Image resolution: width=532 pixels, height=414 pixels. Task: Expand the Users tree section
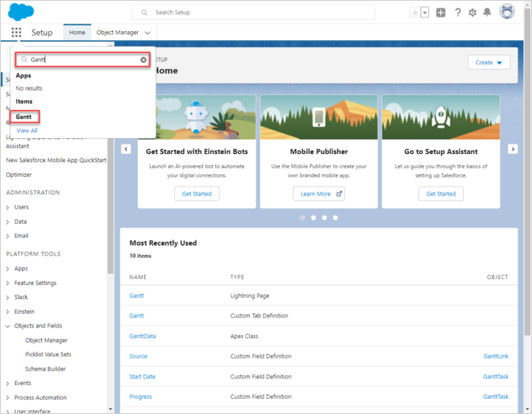click(x=8, y=207)
